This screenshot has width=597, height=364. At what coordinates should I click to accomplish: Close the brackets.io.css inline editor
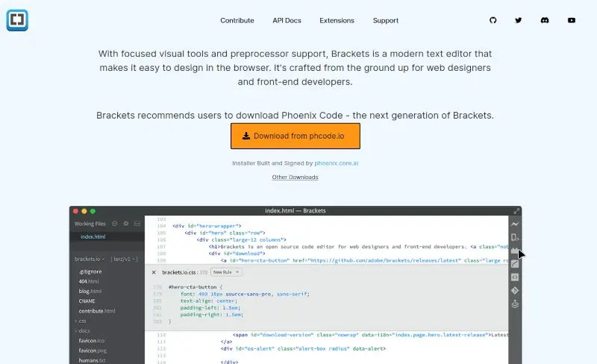pos(154,272)
